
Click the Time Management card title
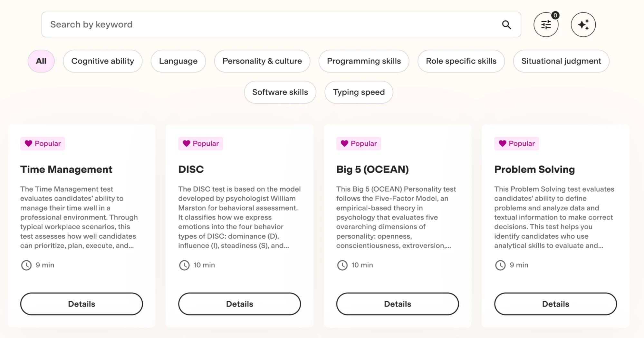click(x=66, y=169)
